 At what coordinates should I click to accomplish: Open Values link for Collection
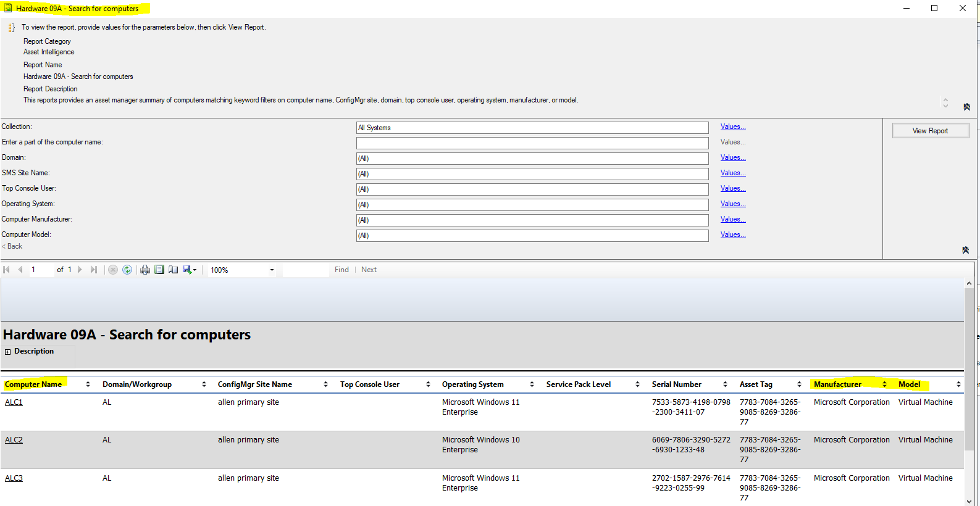pyautogui.click(x=733, y=126)
